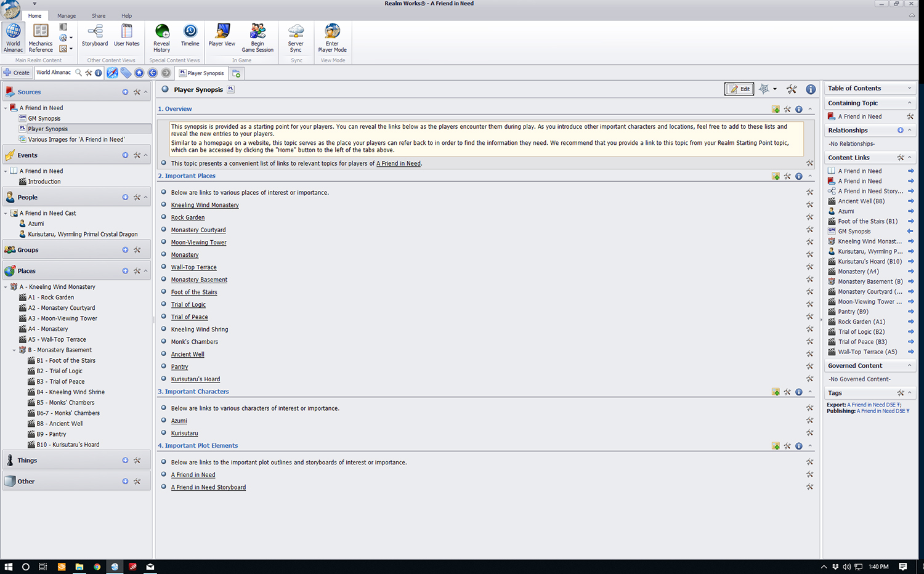Switch to Player View
The image size is (924, 574).
pos(222,36)
